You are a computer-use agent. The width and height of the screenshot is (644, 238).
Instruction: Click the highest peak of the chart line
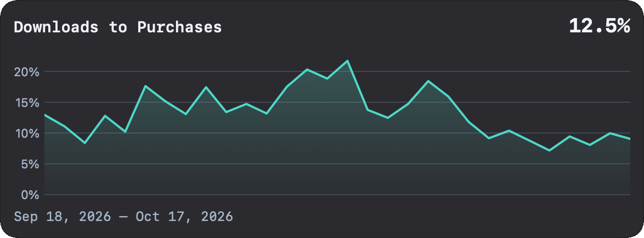coord(347,61)
